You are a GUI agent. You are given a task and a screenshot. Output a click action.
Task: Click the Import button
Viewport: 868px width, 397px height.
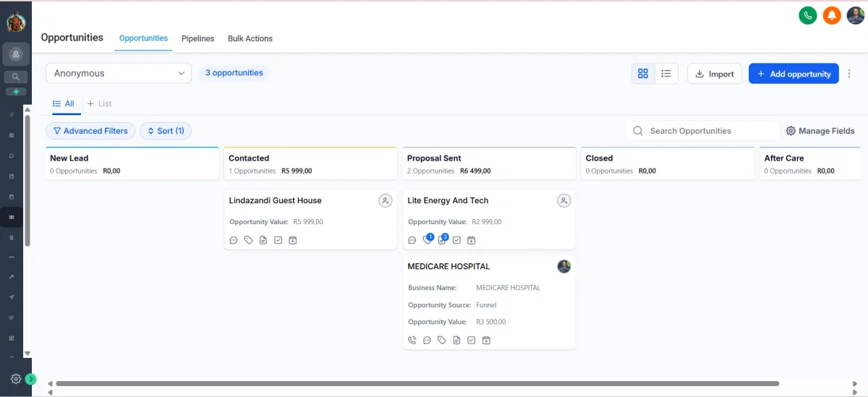(x=715, y=74)
